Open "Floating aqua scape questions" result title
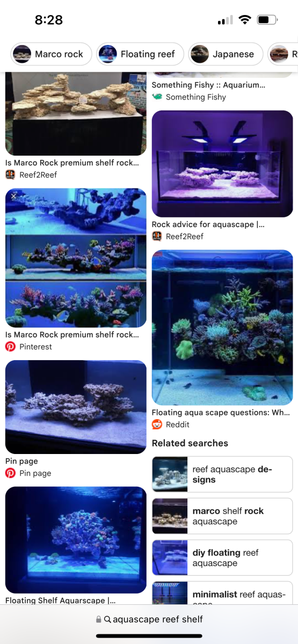 pos(221,413)
